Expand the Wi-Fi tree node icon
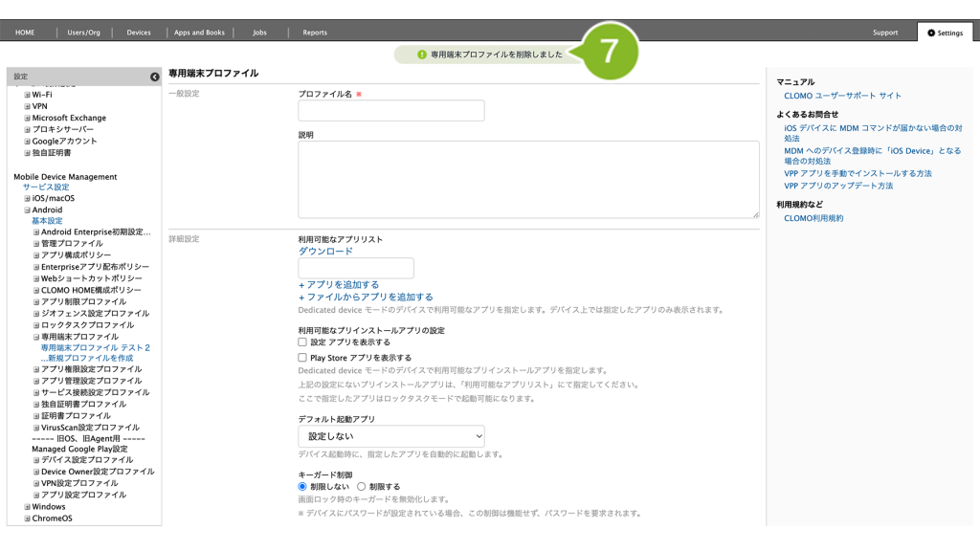This screenshot has height=551, width=980. (28, 95)
